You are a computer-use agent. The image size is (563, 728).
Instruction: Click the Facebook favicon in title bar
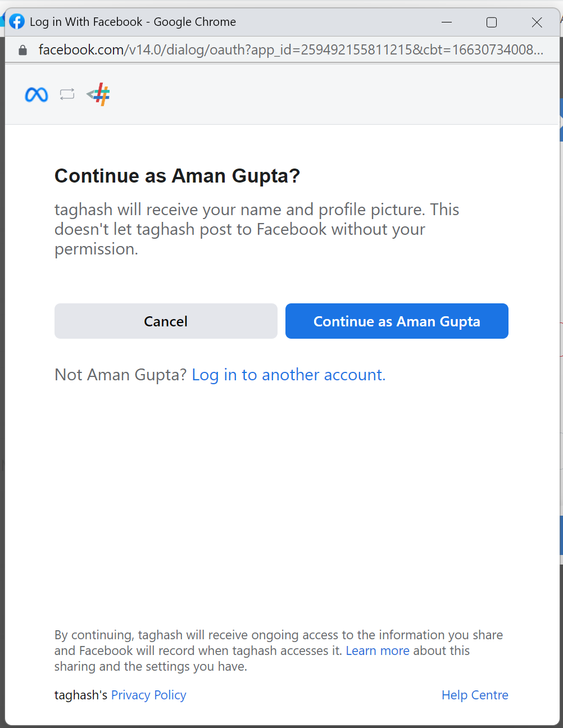(x=17, y=21)
